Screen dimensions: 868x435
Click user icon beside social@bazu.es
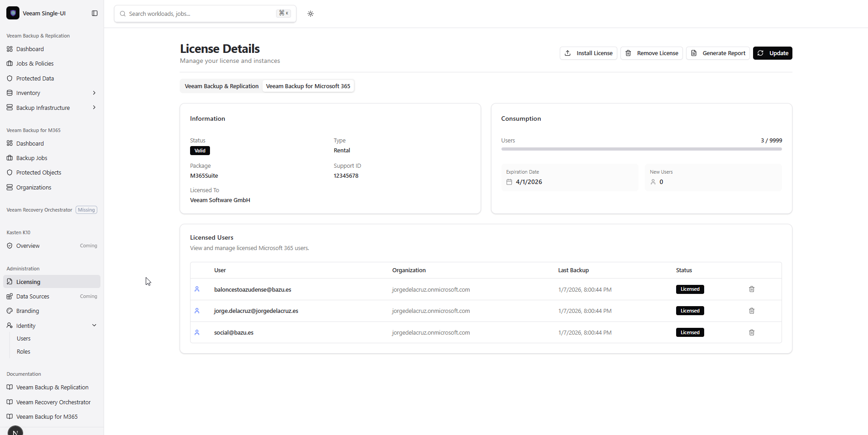[197, 333]
